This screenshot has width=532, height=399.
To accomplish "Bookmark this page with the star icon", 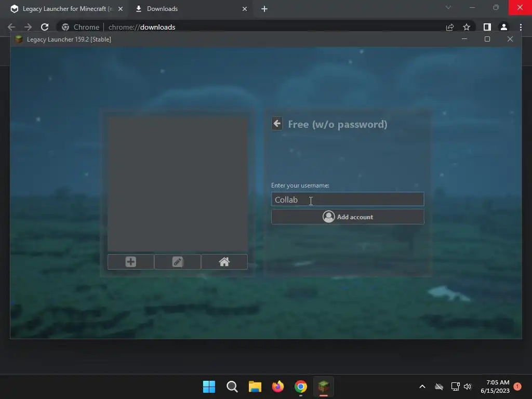I will (467, 27).
